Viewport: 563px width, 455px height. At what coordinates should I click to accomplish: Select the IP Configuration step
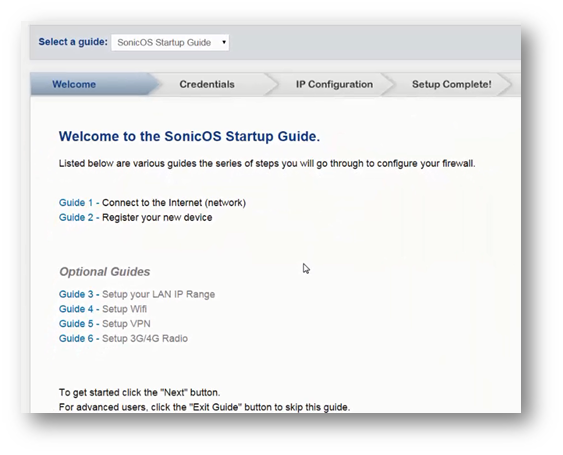click(334, 84)
